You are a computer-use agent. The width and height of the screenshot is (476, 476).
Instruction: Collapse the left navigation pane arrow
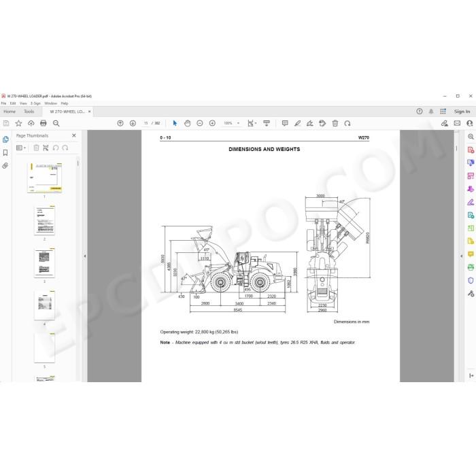[85, 256]
